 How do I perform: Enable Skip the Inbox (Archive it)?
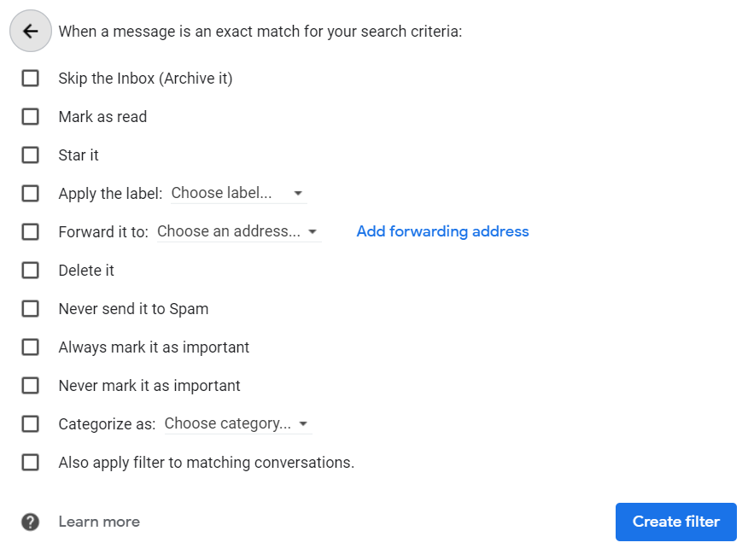31,79
